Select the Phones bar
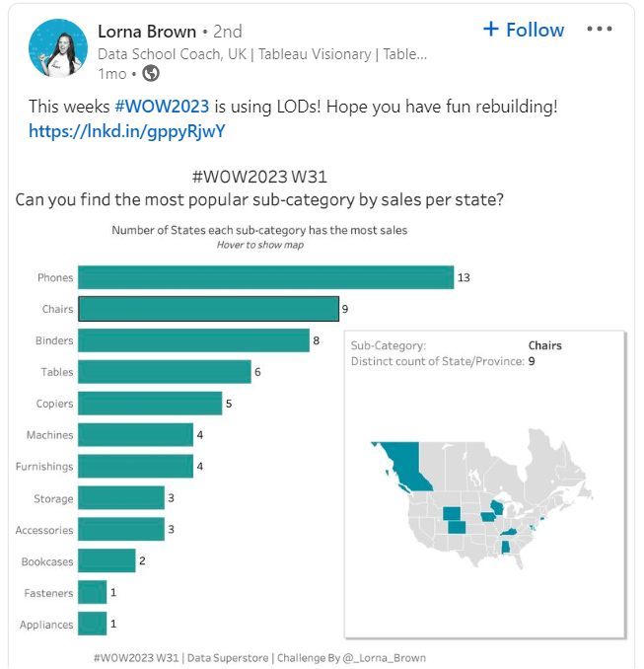 click(265, 278)
